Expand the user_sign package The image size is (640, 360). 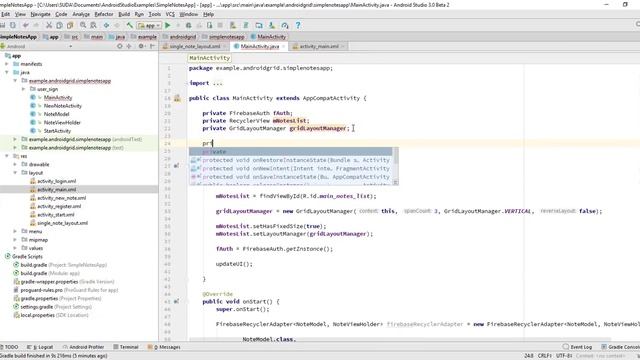click(23, 89)
